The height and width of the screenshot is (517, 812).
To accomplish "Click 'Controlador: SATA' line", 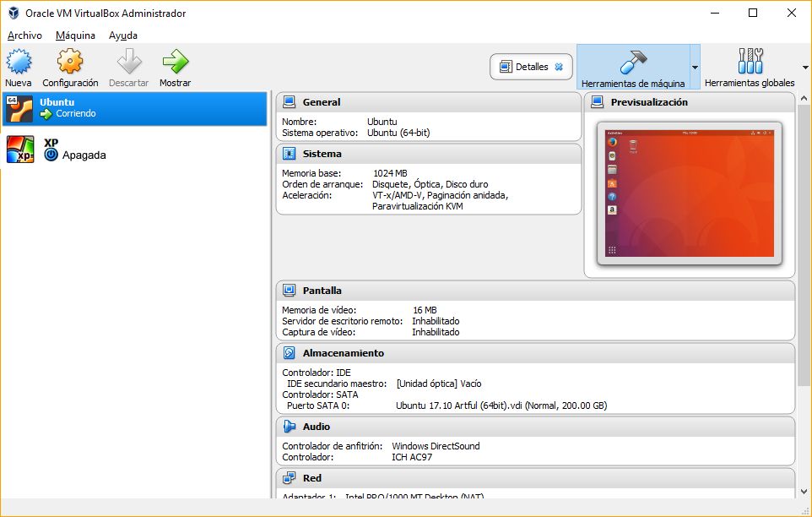I will pyautogui.click(x=320, y=395).
